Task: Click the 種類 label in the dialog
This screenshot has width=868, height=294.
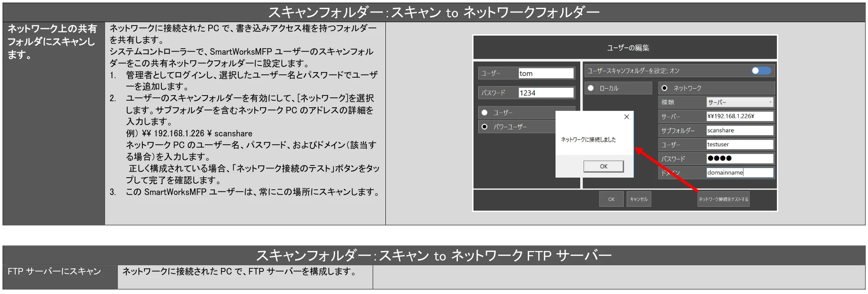Action: [667, 102]
